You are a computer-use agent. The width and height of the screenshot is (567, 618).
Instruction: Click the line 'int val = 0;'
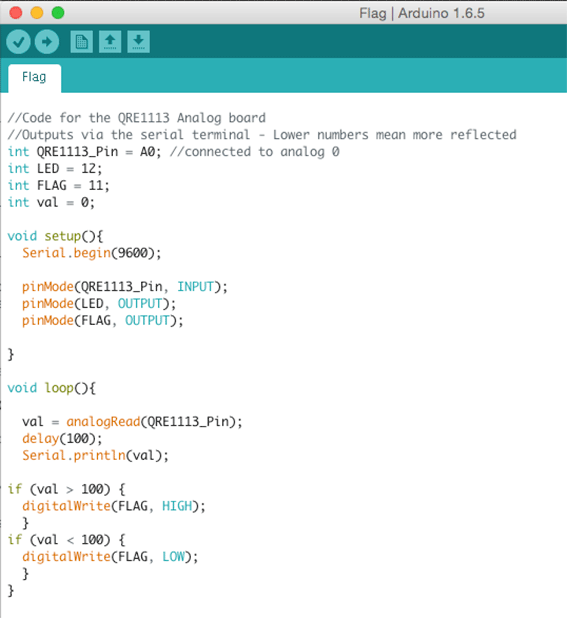coord(51,203)
